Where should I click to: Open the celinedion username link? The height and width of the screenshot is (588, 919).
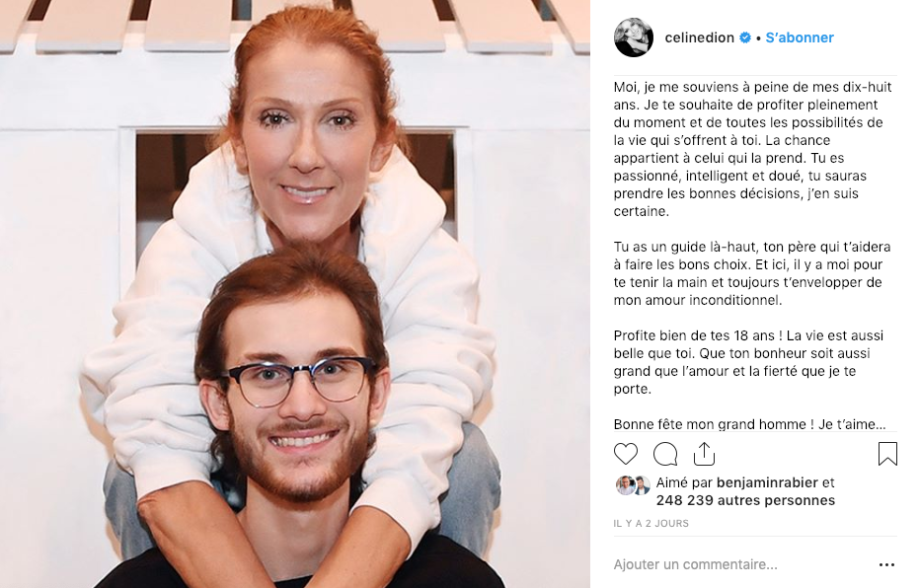coord(699,37)
